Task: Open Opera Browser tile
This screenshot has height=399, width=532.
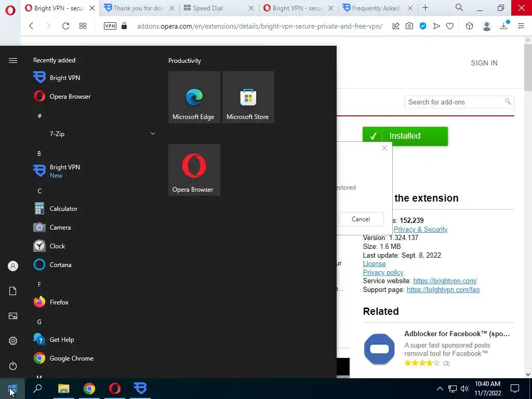Action: pos(194,170)
